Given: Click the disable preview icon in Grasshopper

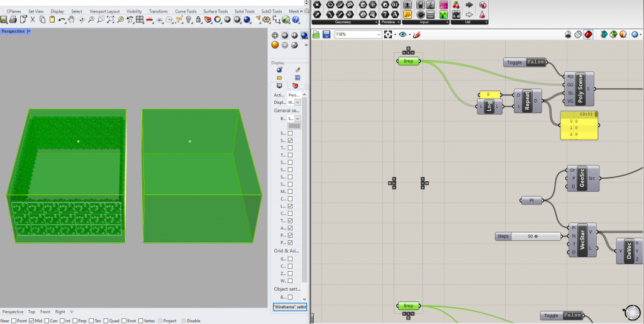Looking at the screenshot, I should 569,35.
